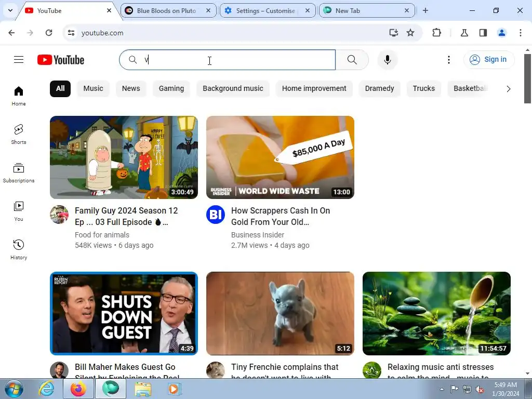Open Chrome Labs flask icon
This screenshot has width=532, height=399.
pyautogui.click(x=464, y=33)
